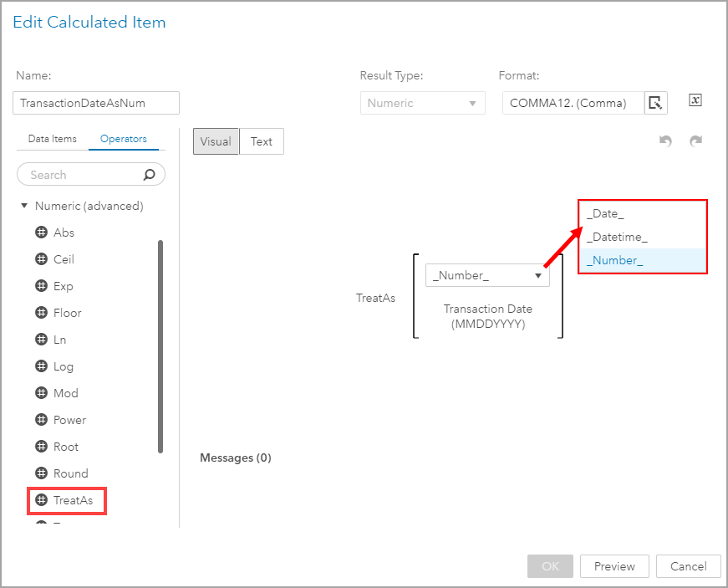This screenshot has width=728, height=588.
Task: Click the undo arrow icon
Action: (x=665, y=141)
